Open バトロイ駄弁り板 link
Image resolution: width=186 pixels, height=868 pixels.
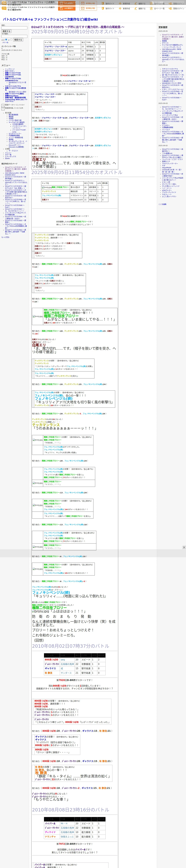[x=15, y=120]
